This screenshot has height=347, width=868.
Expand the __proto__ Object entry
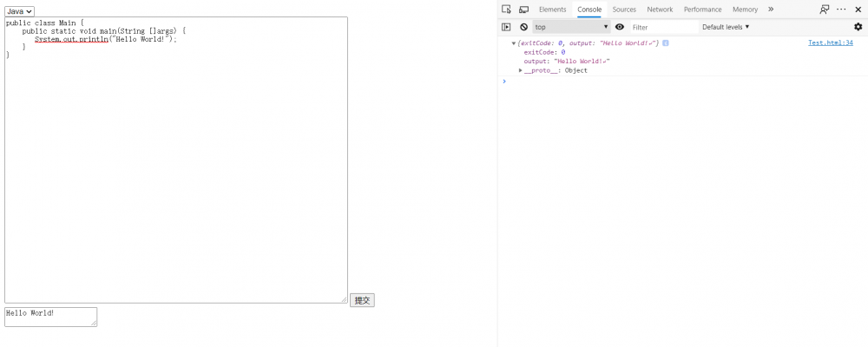520,70
